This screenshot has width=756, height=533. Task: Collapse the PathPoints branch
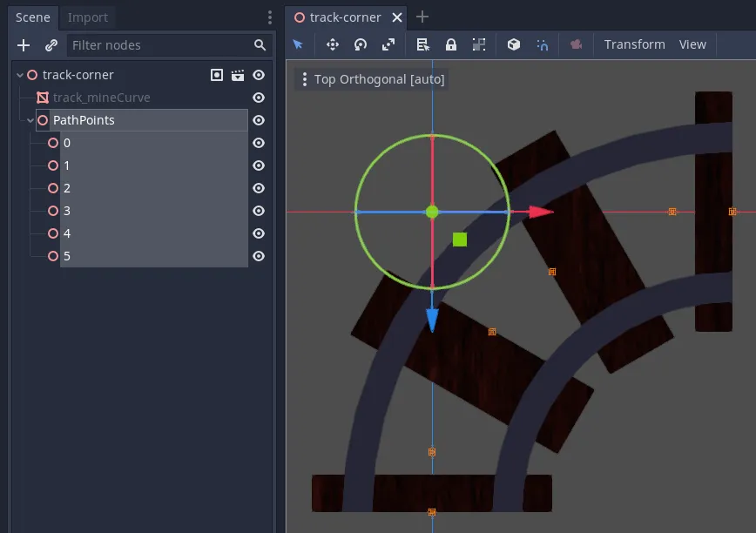pos(29,120)
